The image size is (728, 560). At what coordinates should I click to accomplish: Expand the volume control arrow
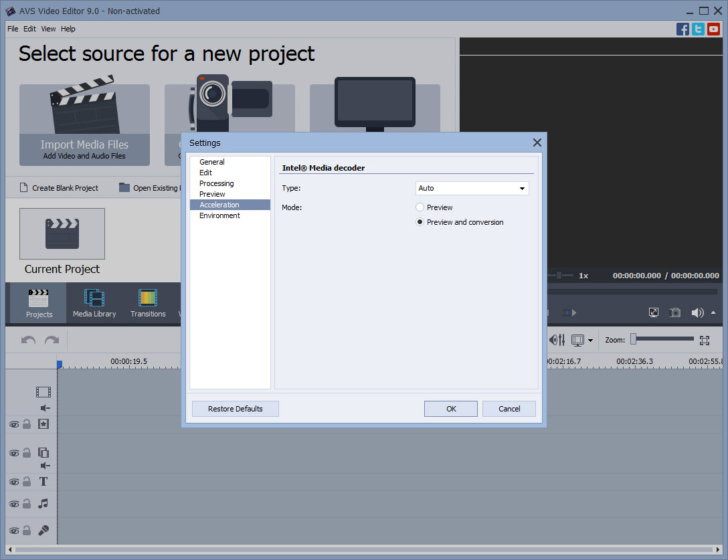pos(713,312)
